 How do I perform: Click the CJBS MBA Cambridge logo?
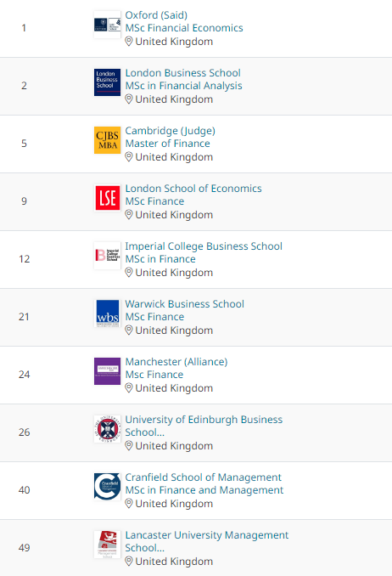point(107,140)
